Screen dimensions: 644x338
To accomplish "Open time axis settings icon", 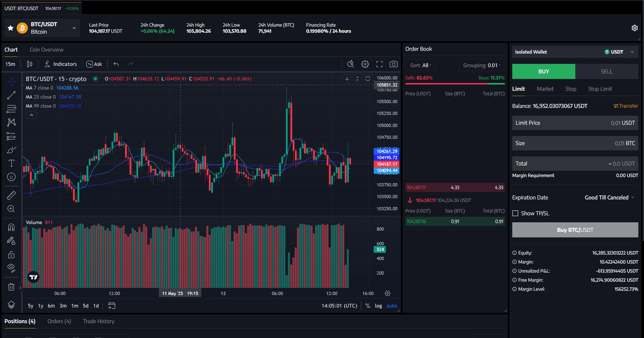I will [x=388, y=293].
